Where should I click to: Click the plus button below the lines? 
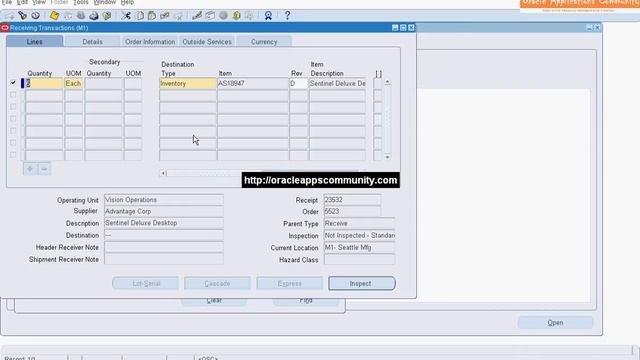(30, 169)
